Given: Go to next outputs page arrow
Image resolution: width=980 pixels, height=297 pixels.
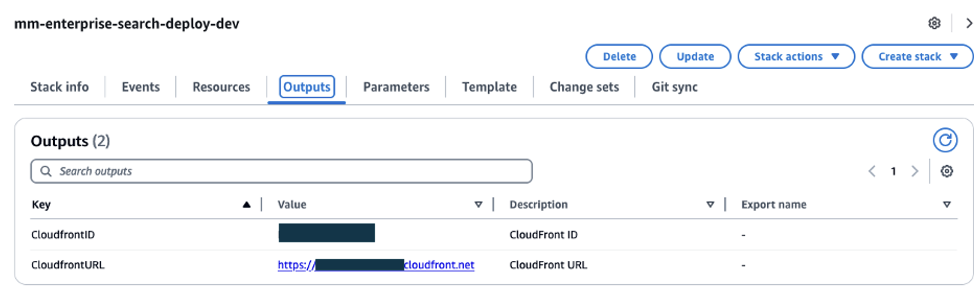Looking at the screenshot, I should tap(915, 171).
